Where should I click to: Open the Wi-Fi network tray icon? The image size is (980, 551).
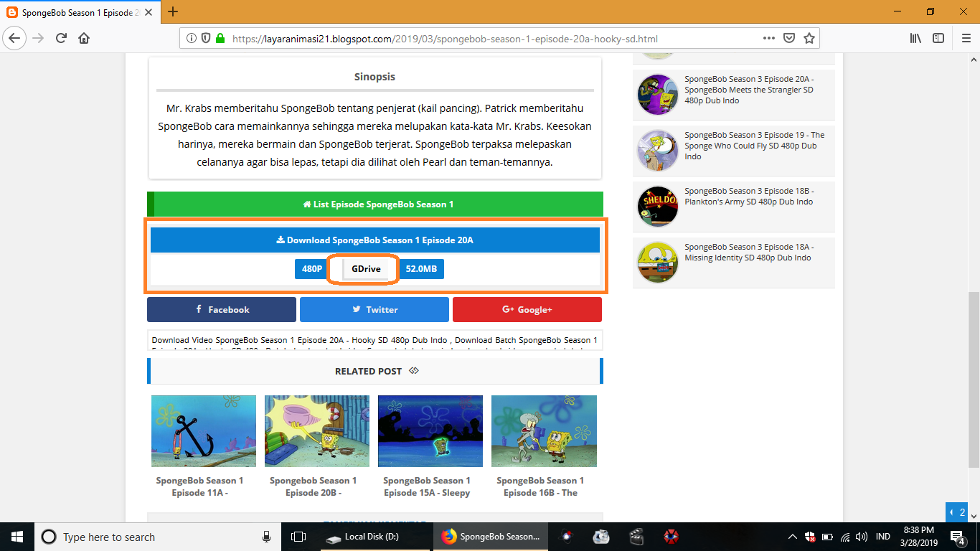tap(845, 537)
